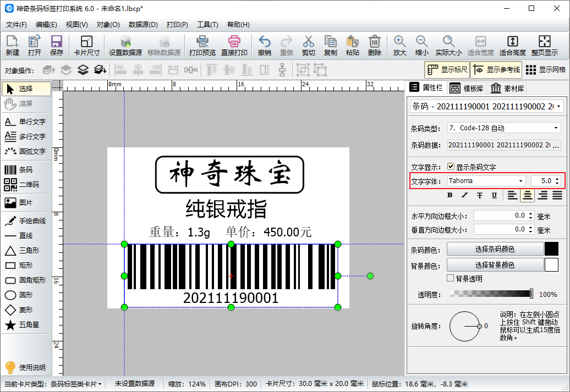Open the 使用说明 help guide
This screenshot has height=392, width=570.
[25, 367]
